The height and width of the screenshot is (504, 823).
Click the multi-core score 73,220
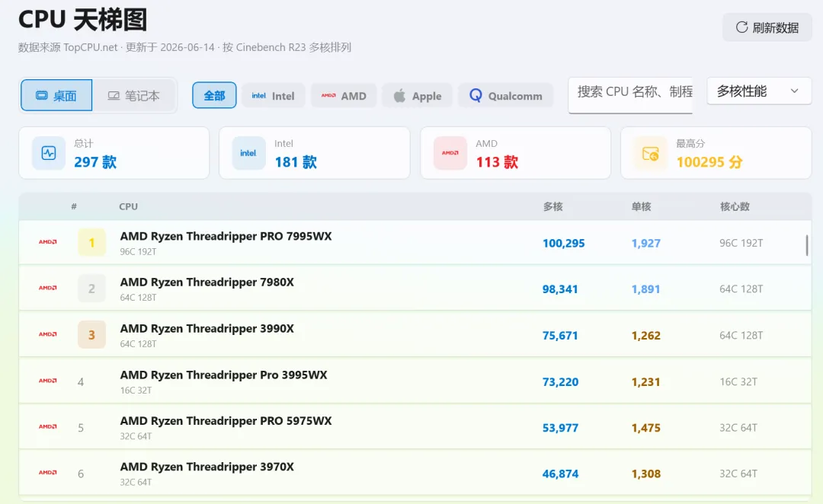[x=560, y=382]
